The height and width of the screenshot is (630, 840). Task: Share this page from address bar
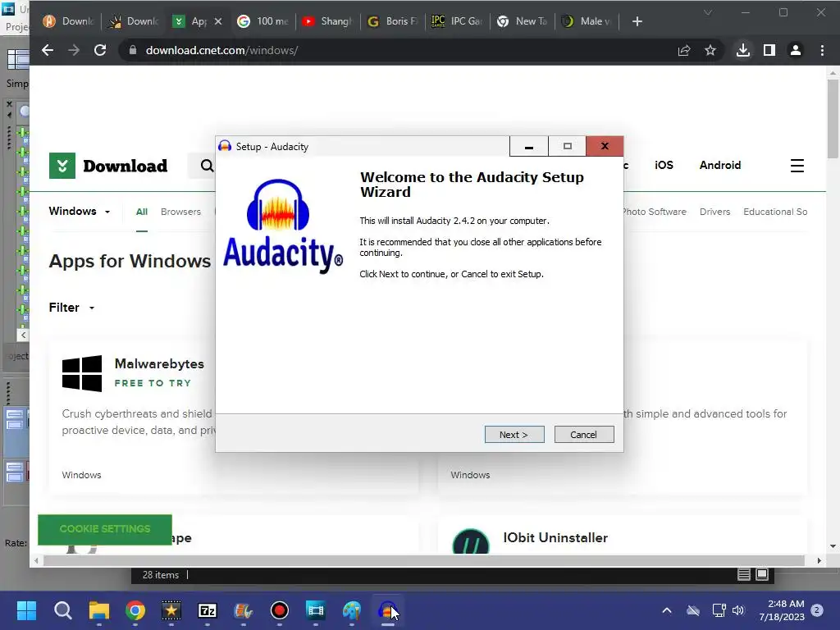click(684, 50)
